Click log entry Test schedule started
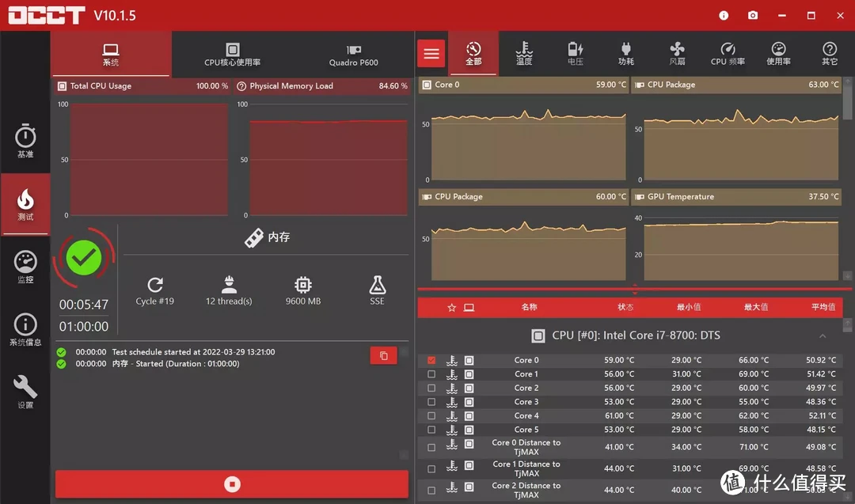The image size is (855, 504). [193, 352]
